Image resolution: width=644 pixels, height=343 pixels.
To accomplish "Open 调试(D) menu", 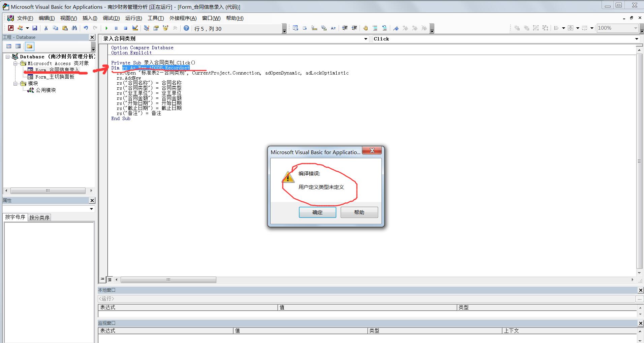I will pos(111,18).
